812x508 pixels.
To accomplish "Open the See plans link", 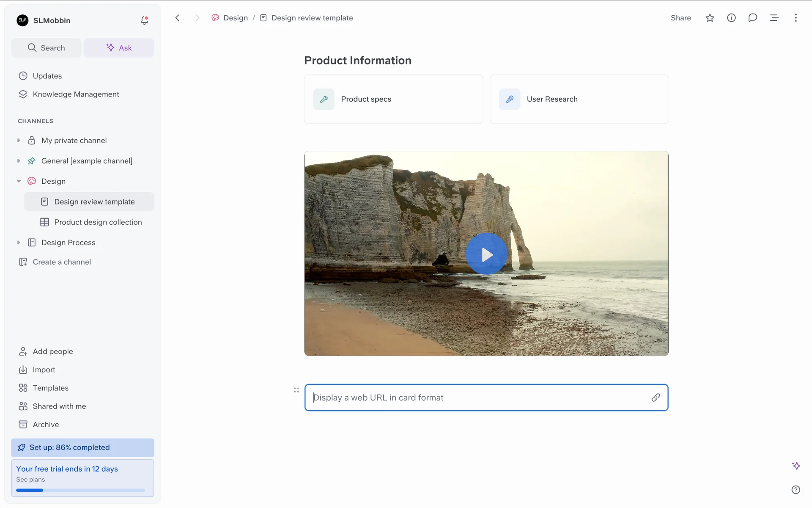I will point(30,480).
